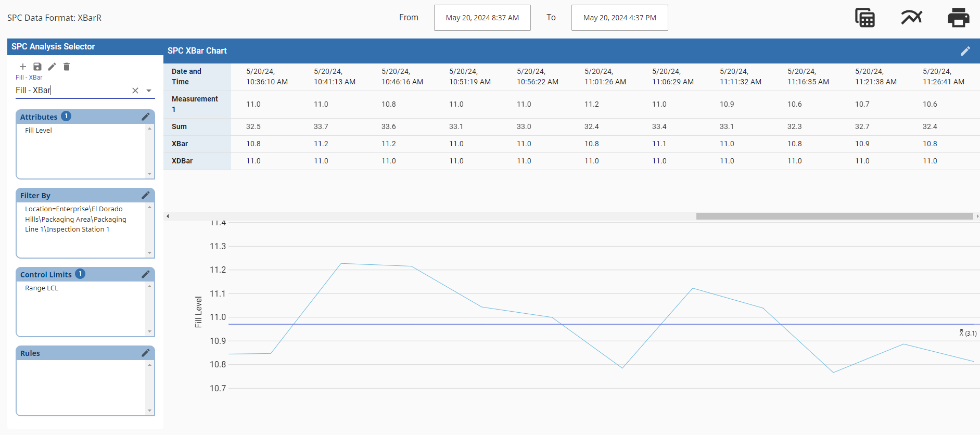980x435 pixels.
Task: Show the chart trend line icon
Action: pyautogui.click(x=912, y=18)
